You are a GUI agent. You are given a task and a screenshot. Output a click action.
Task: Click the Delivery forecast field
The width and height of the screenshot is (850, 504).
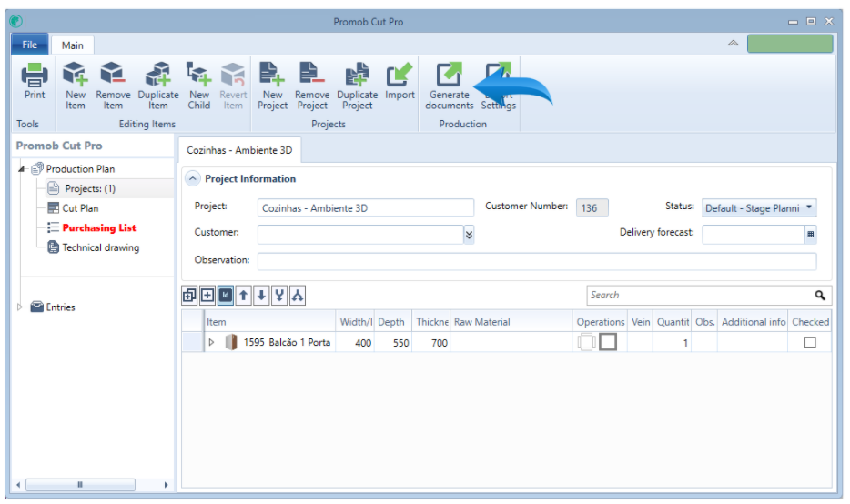(x=753, y=235)
